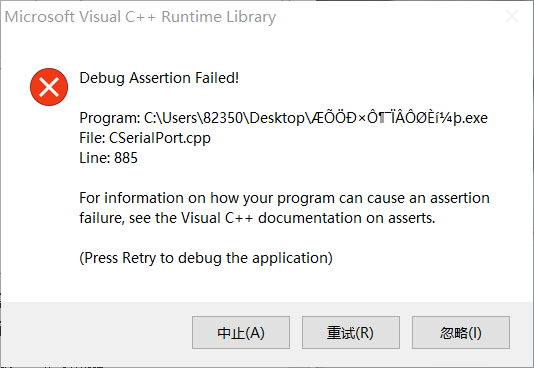Click the 82350 folder in path
Screen dimensions: 534x368
[223, 118]
